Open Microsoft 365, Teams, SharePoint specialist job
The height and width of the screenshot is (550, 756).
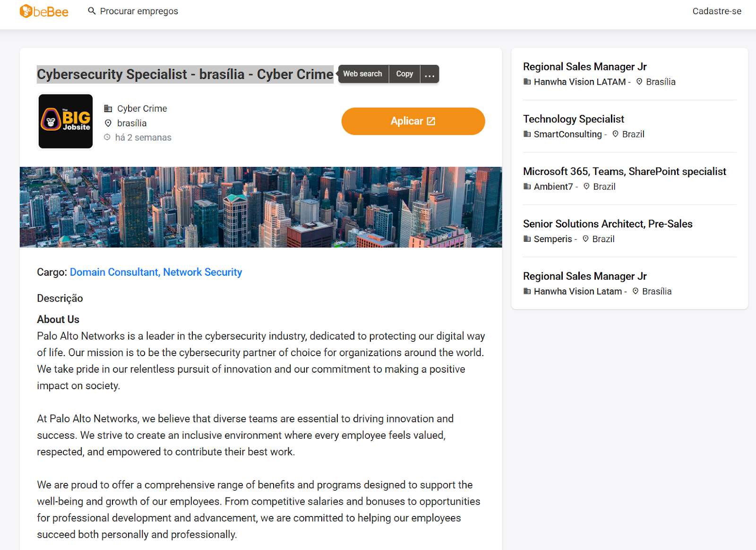(x=624, y=172)
